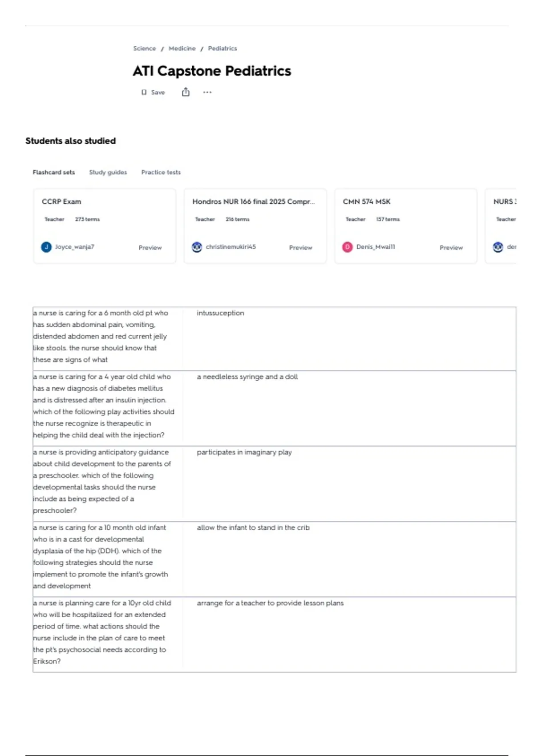
Task: Click christinemukiri45's avatar icon
Action: 197,247
